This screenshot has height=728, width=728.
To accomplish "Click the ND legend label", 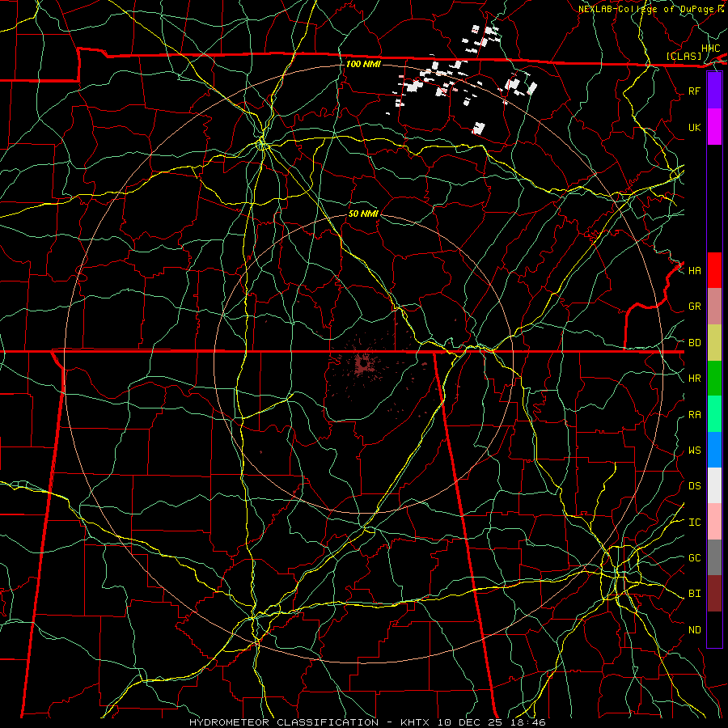I will click(694, 630).
